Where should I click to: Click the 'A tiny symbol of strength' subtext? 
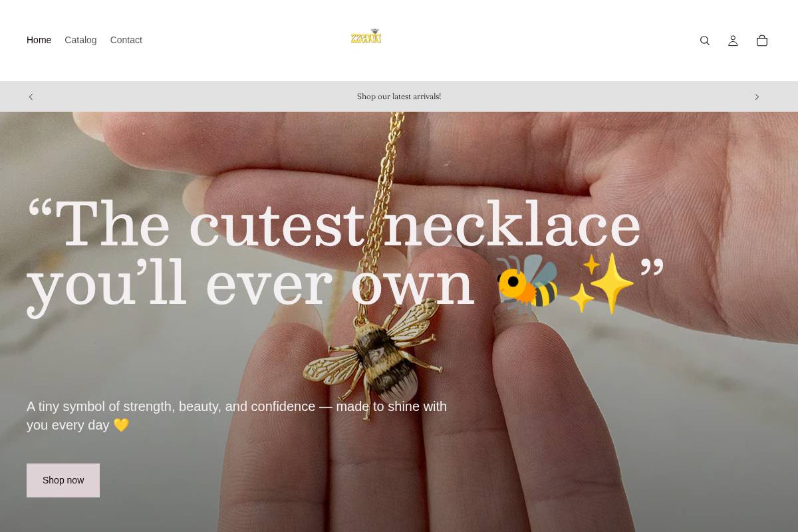click(237, 416)
